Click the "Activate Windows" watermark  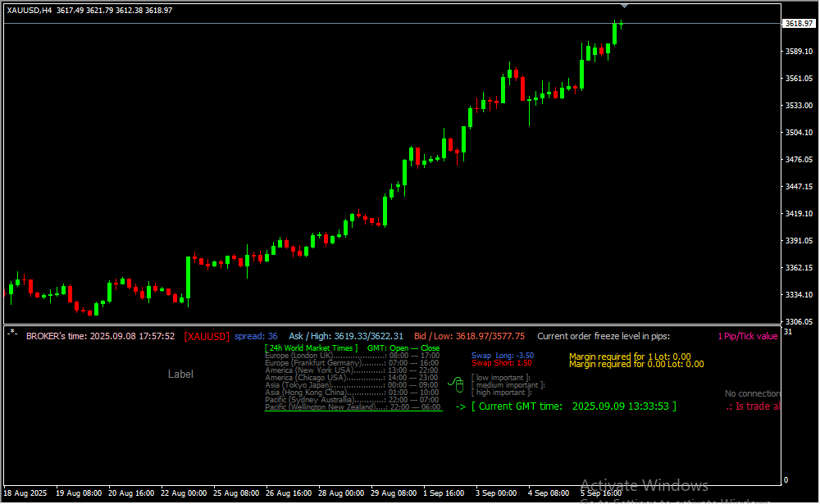pos(644,485)
